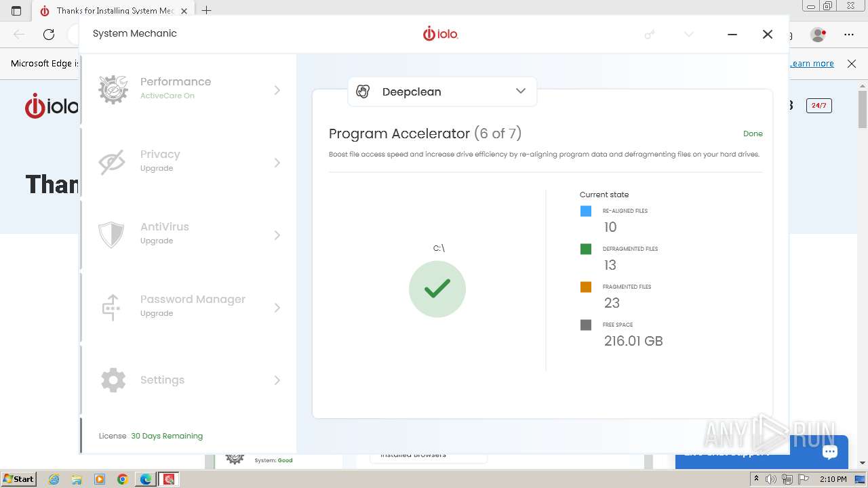Open the Password Manager icon
This screenshot has width=868, height=488.
(111, 307)
